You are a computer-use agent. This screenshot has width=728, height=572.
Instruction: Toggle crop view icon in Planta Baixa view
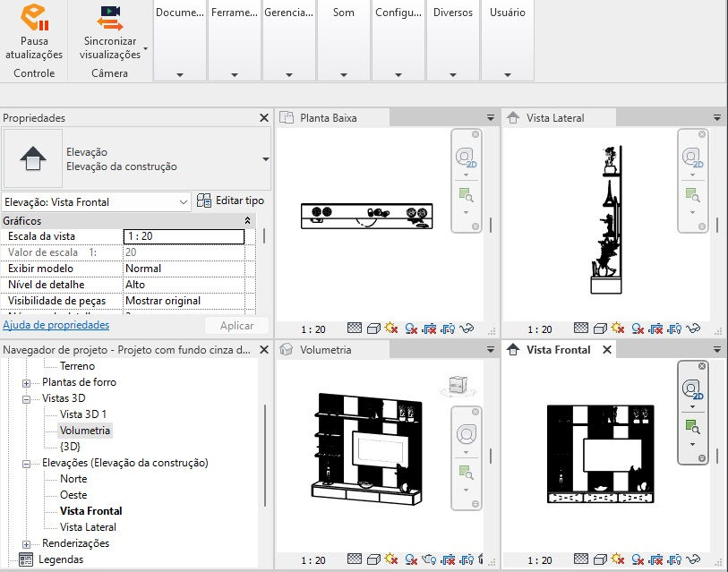430,329
